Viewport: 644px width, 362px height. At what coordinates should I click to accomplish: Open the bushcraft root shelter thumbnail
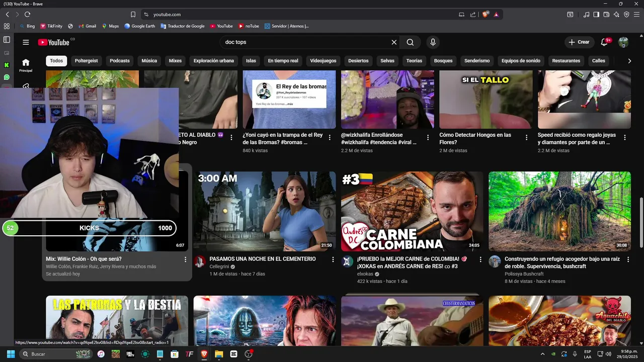559,211
